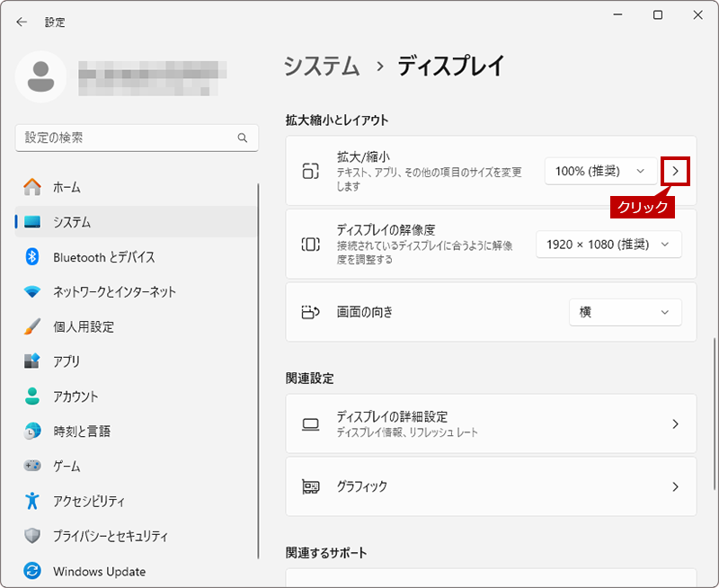Select ホーム in the sidebar
Viewport: 719px width, 588px height.
point(137,187)
